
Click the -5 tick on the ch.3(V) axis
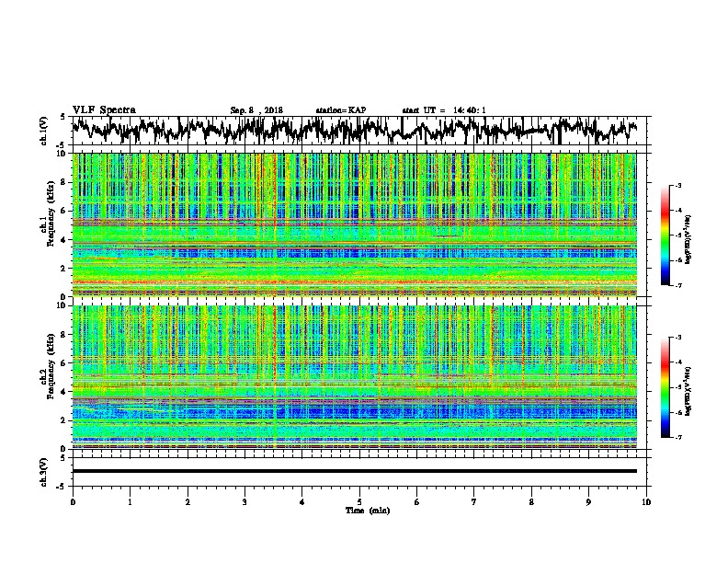62,487
